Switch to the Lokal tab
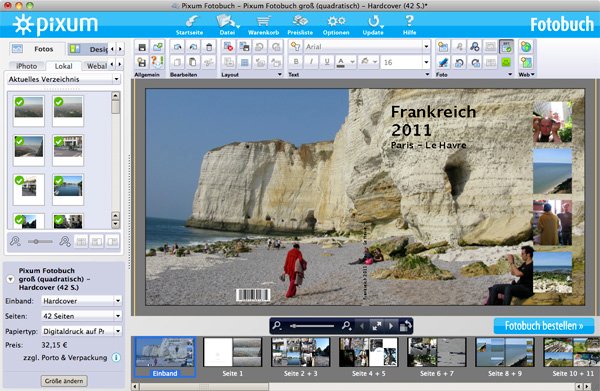 point(64,66)
